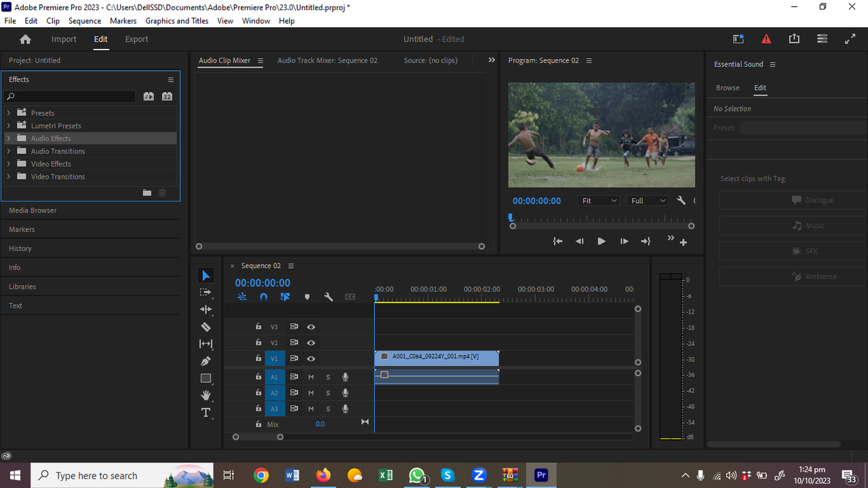Open the Workspaces panel icon
Image resolution: width=868 pixels, height=488 pixels.
822,39
